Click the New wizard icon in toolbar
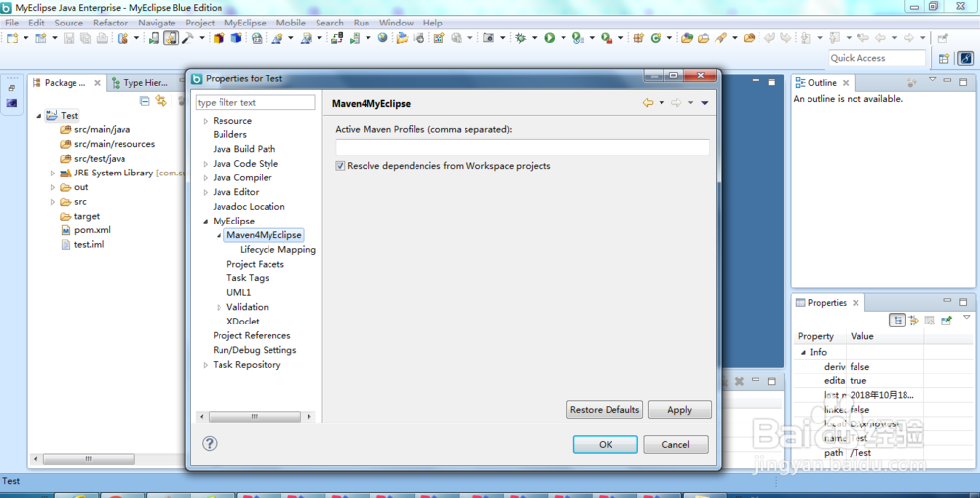The height and width of the screenshot is (498, 980). point(13,38)
